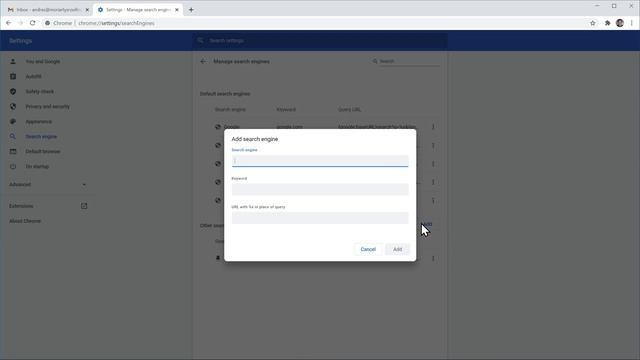The width and height of the screenshot is (640, 360).
Task: Click the globe icon beside Privacy and security
Action: tap(13, 107)
